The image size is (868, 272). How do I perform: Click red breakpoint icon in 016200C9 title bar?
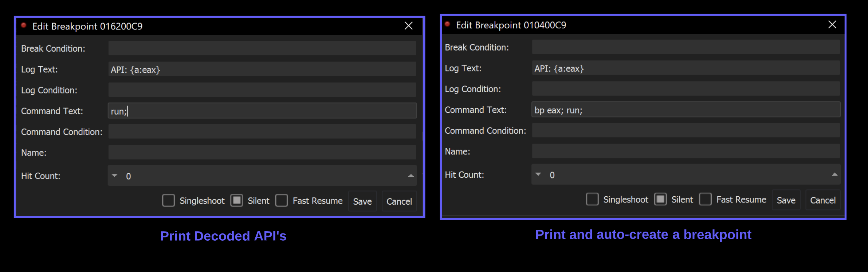pos(24,25)
